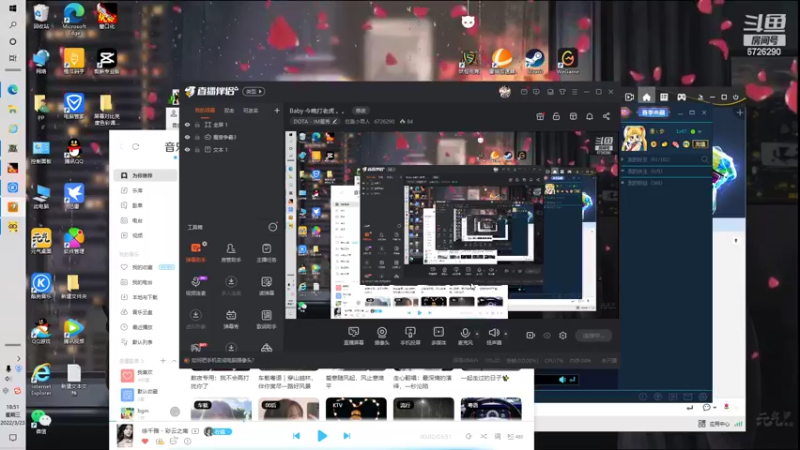Open the stream settings gear icon
The width and height of the screenshot is (800, 450).
click(x=563, y=335)
